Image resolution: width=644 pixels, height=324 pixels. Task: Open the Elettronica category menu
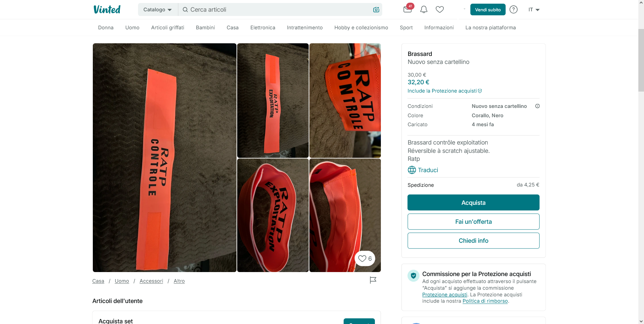[x=263, y=28]
